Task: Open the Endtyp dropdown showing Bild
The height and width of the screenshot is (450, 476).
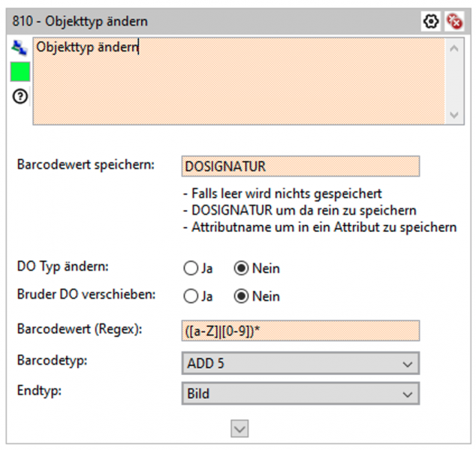Action: click(x=300, y=393)
